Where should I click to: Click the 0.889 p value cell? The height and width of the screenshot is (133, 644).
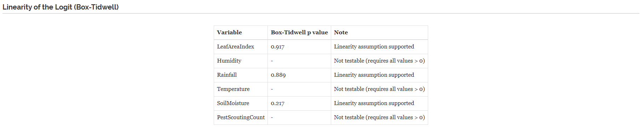[299, 75]
